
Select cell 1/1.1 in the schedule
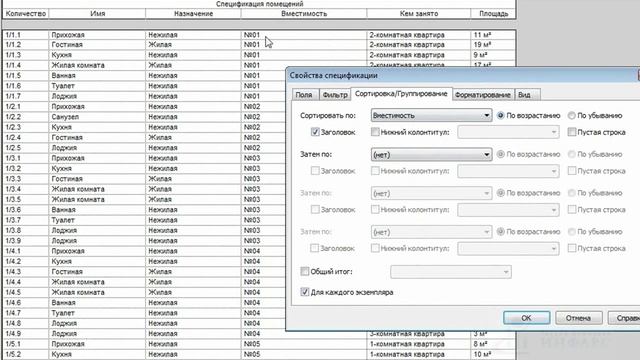[26, 35]
